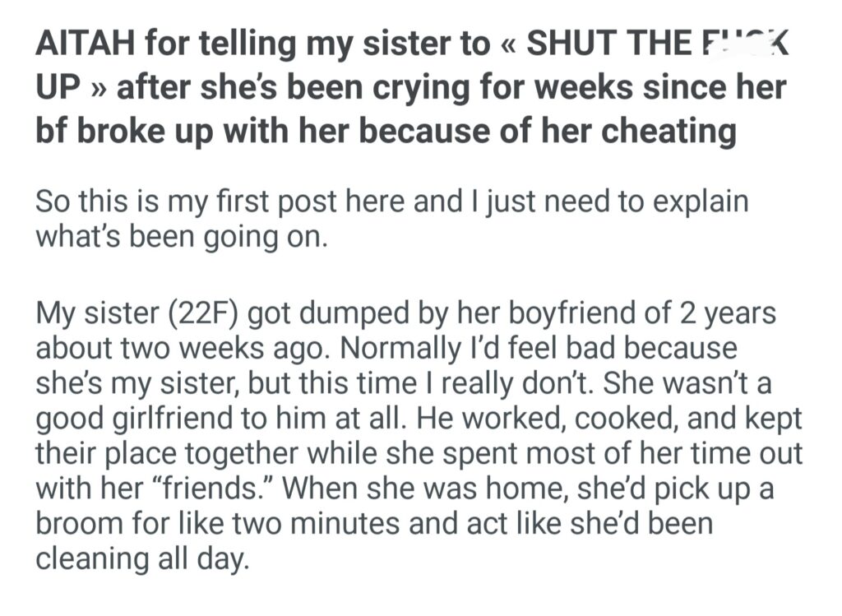Screen dimensions: 842x616
Task: Click the words "My sister" starting the second paragraph
Action: [91, 315]
